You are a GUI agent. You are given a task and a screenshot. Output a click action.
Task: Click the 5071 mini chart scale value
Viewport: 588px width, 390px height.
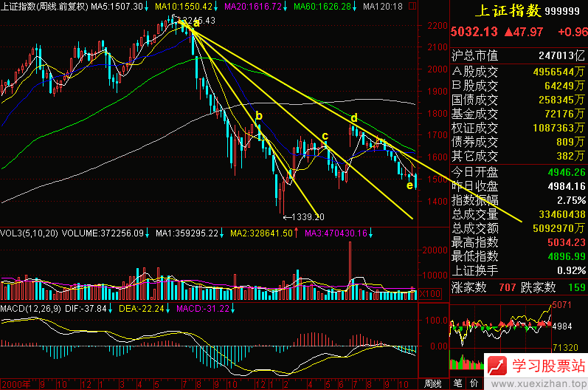pos(561,305)
